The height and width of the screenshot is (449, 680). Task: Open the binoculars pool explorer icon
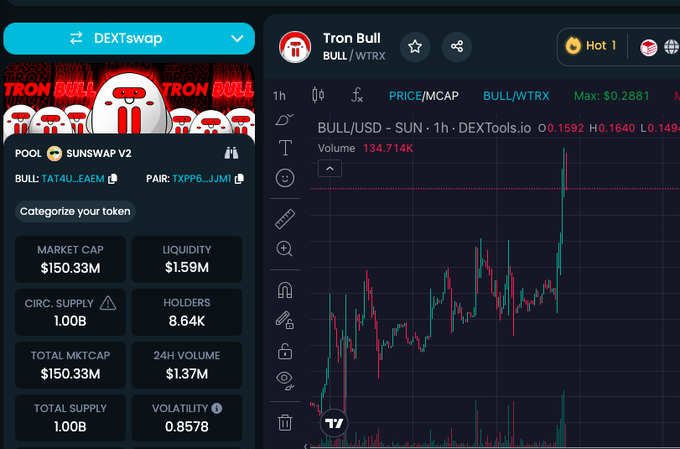pyautogui.click(x=231, y=153)
